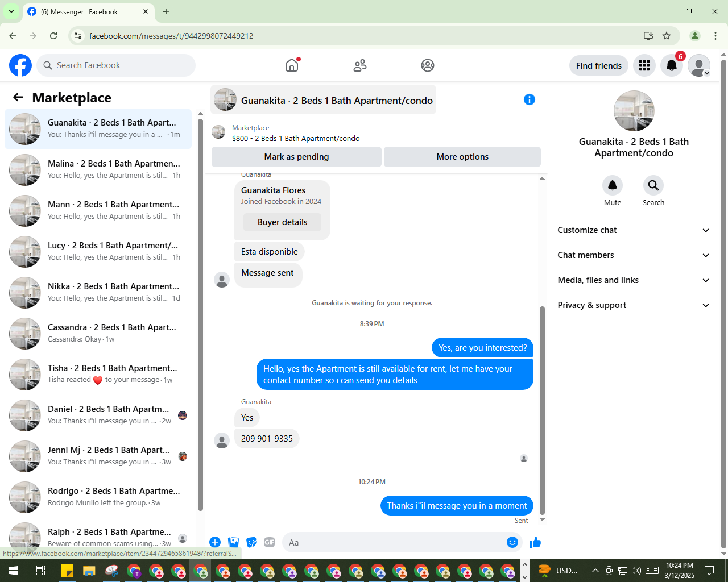This screenshot has width=728, height=582.
Task: Expand the Chat members section
Action: [x=634, y=255]
